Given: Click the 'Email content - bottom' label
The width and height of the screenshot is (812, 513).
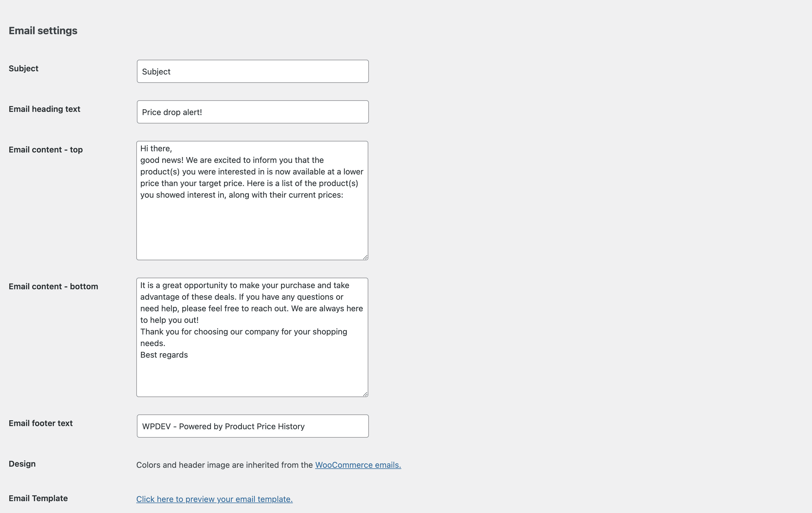Looking at the screenshot, I should [53, 287].
